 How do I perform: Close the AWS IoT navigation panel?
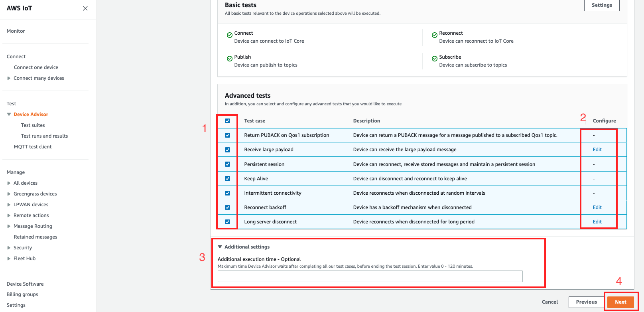pos(85,8)
